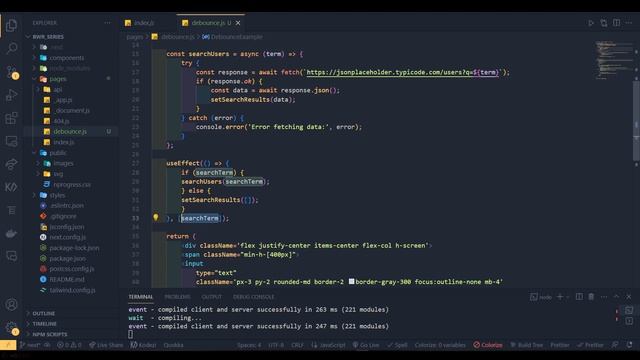640x360 pixels.
Task: Click UTF-8 encoding in status bar
Action: (276, 345)
